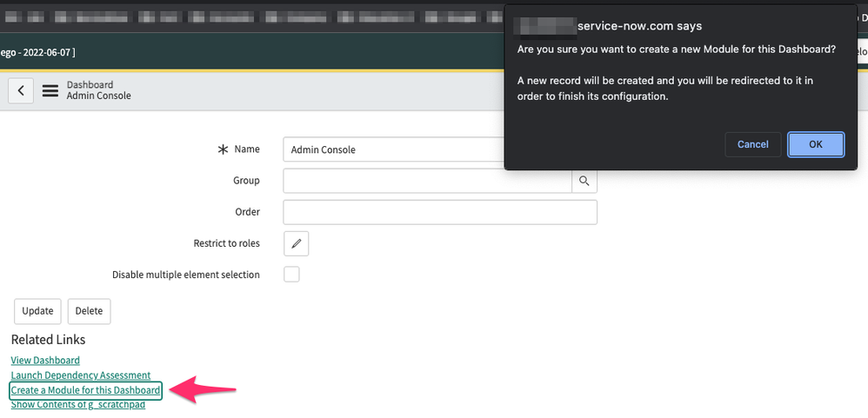Open the Group lookup magnifier
Screen dimensions: 868x418
(x=584, y=181)
